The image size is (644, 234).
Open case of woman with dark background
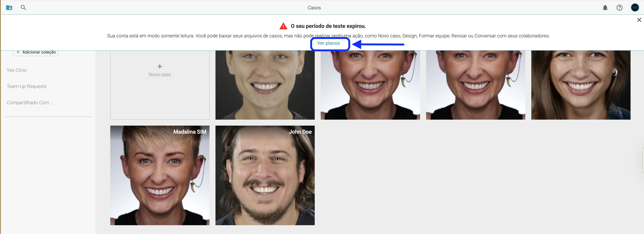click(265, 85)
